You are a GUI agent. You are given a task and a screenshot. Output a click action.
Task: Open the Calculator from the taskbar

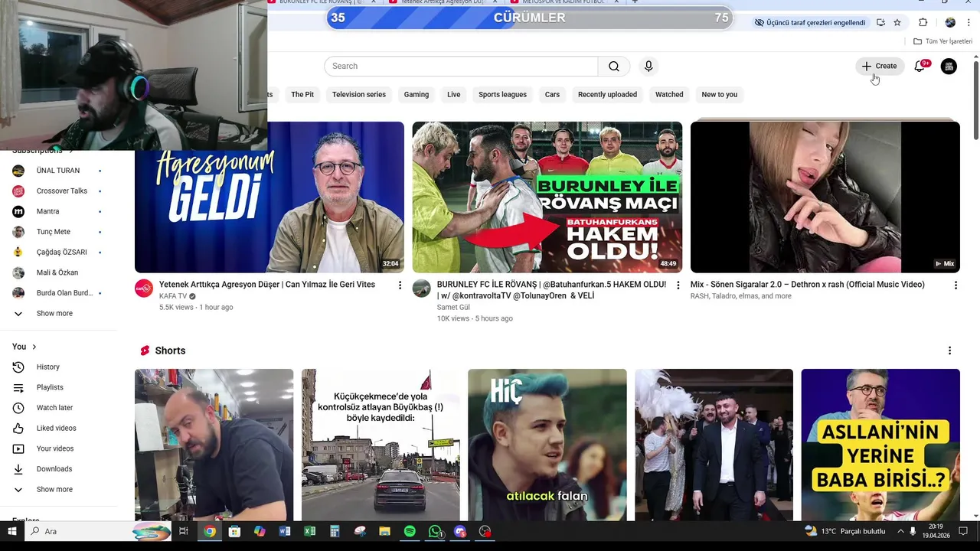point(335,531)
